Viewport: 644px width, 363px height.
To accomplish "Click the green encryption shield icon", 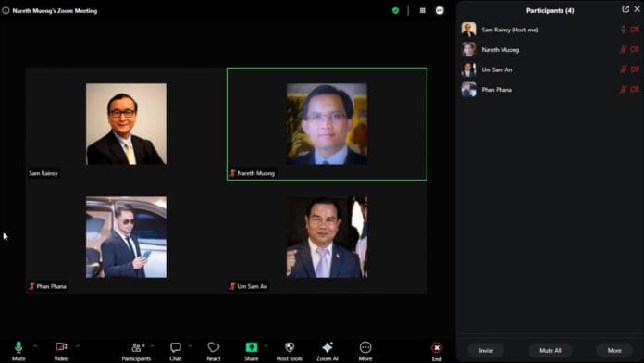I will 395,11.
